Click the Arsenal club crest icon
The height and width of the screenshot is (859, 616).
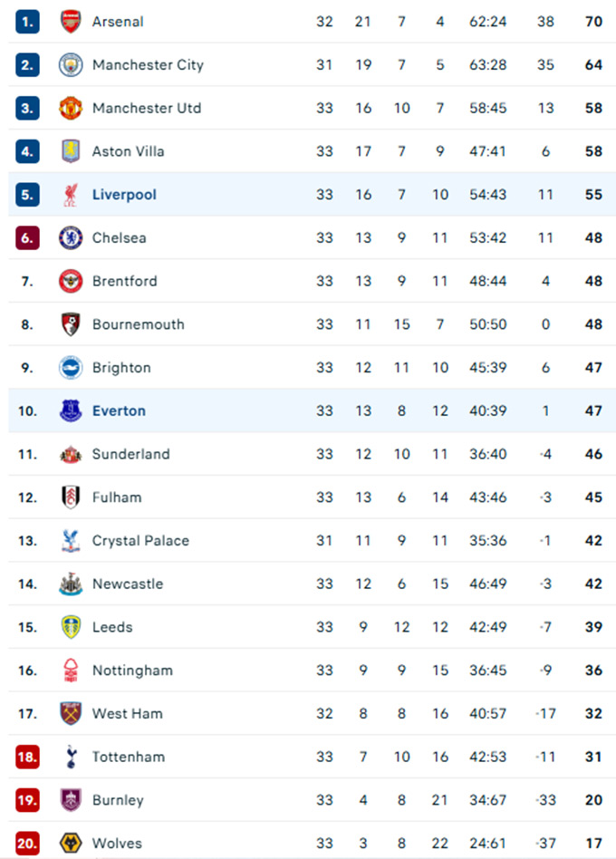pos(71,22)
